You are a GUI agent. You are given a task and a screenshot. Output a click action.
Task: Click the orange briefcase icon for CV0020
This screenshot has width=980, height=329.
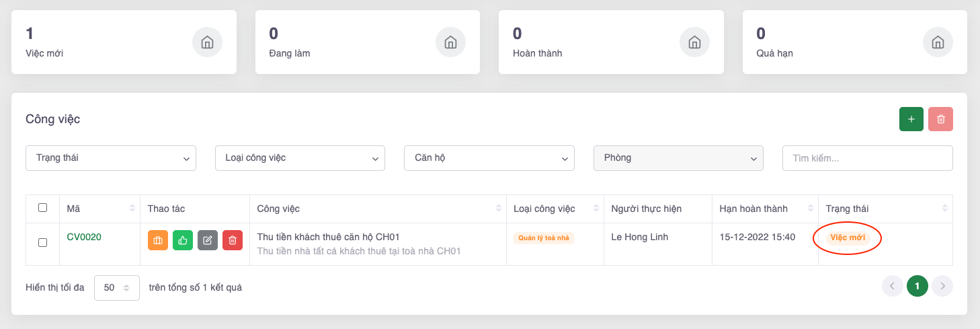point(158,240)
